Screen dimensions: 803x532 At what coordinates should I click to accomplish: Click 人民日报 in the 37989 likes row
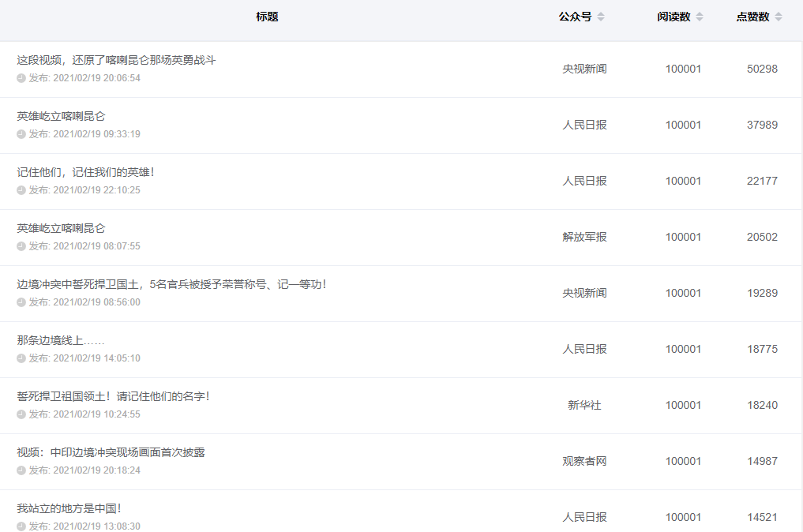[584, 125]
